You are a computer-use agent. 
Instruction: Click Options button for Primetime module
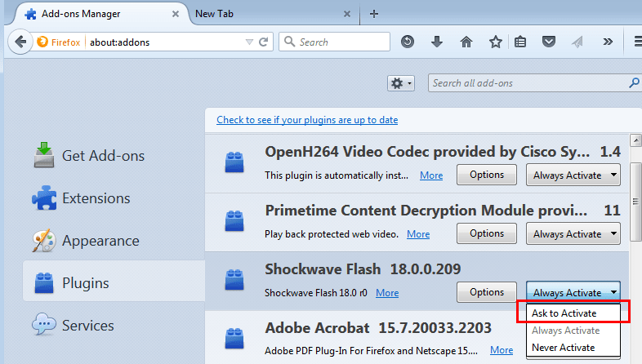tap(487, 233)
